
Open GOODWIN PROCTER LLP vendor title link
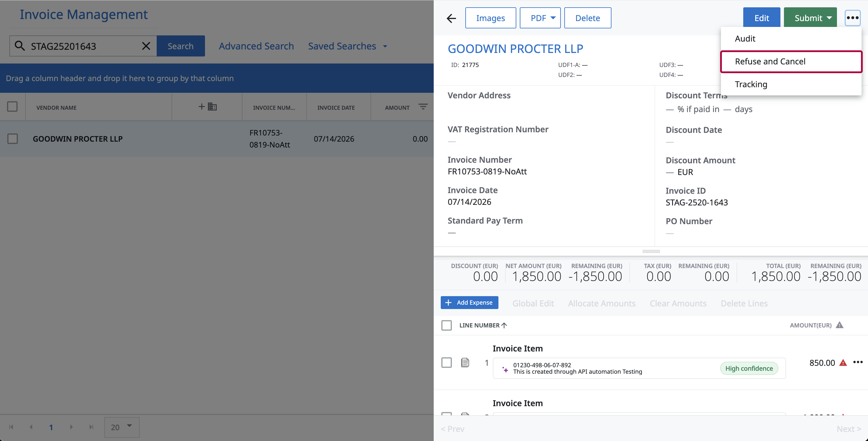(515, 49)
